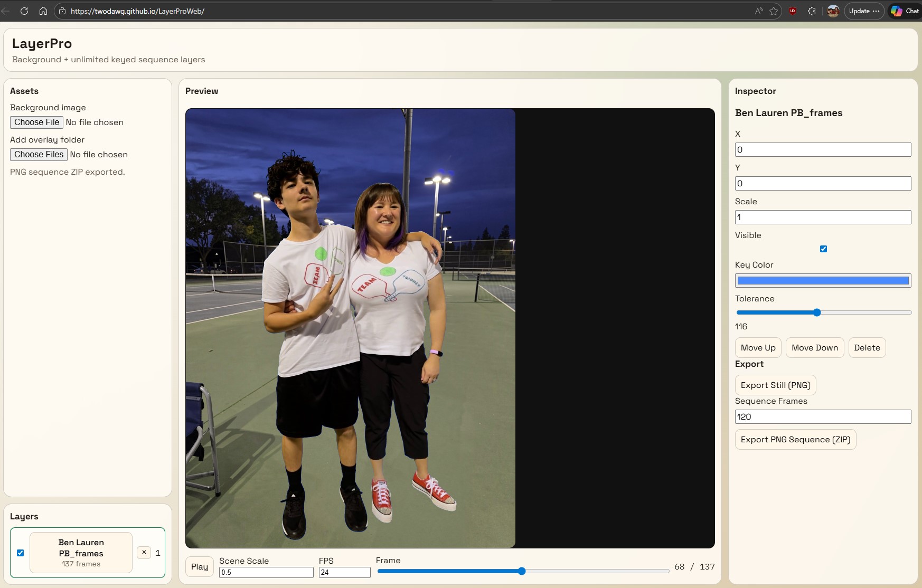Export the PNG sequence as ZIP
Image resolution: width=922 pixels, height=588 pixels.
tap(795, 439)
